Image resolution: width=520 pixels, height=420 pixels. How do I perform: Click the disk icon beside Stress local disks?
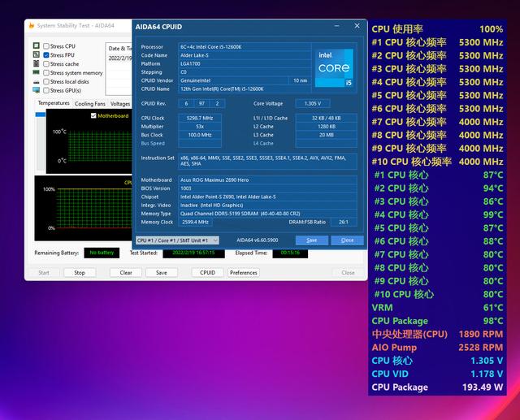37,82
